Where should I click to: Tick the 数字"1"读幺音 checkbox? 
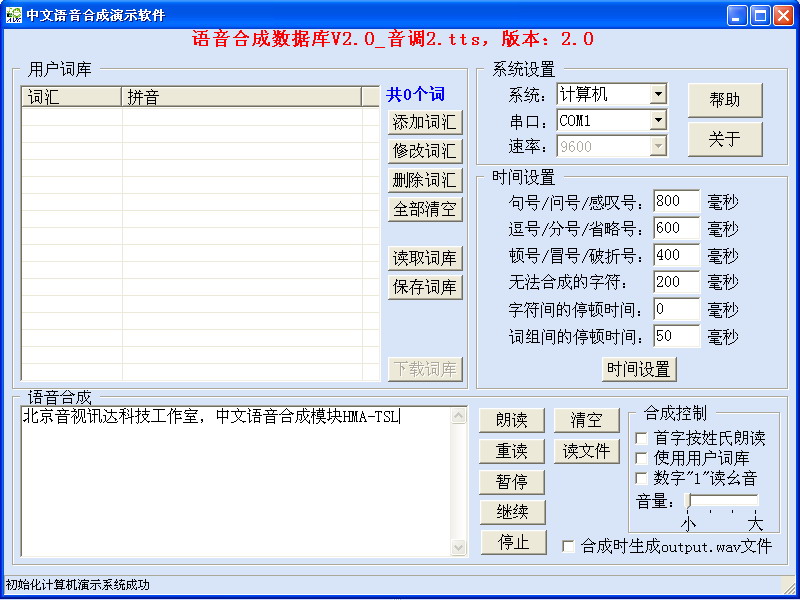point(641,478)
